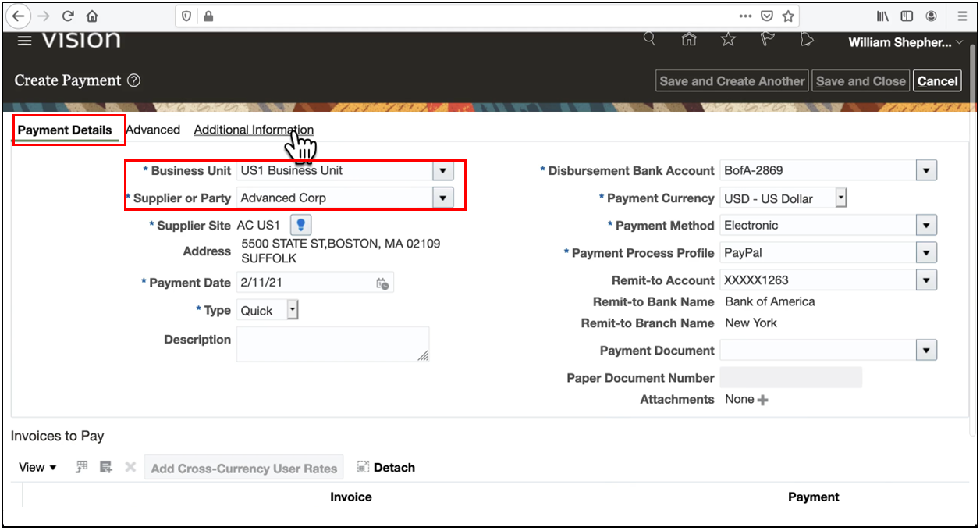Cancel the payment creation
The height and width of the screenshot is (531, 980).
click(936, 80)
